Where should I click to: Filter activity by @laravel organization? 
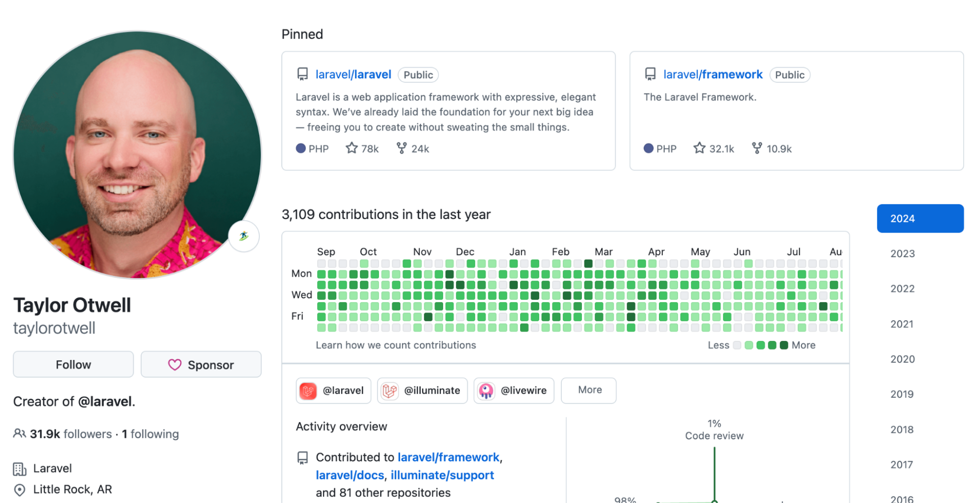333,390
